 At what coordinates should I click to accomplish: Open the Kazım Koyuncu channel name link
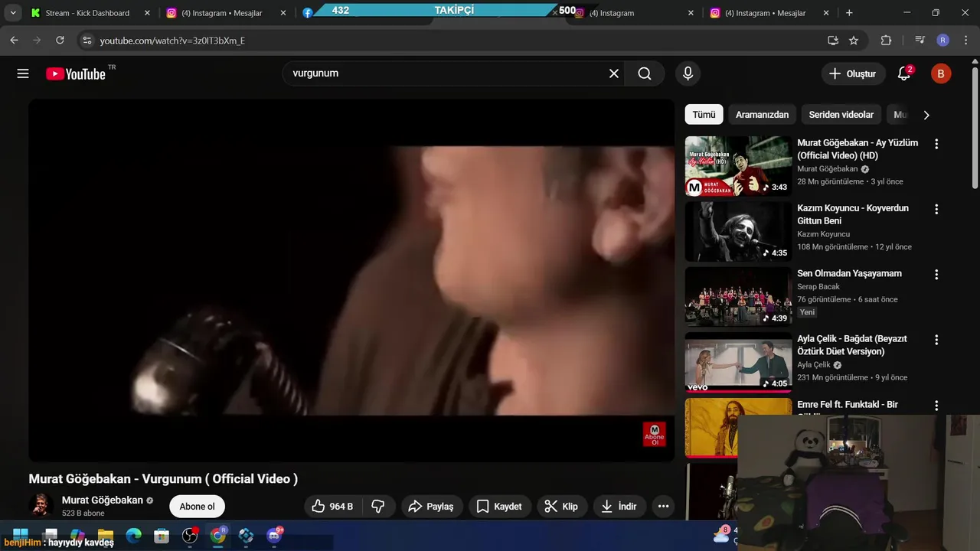824,234
